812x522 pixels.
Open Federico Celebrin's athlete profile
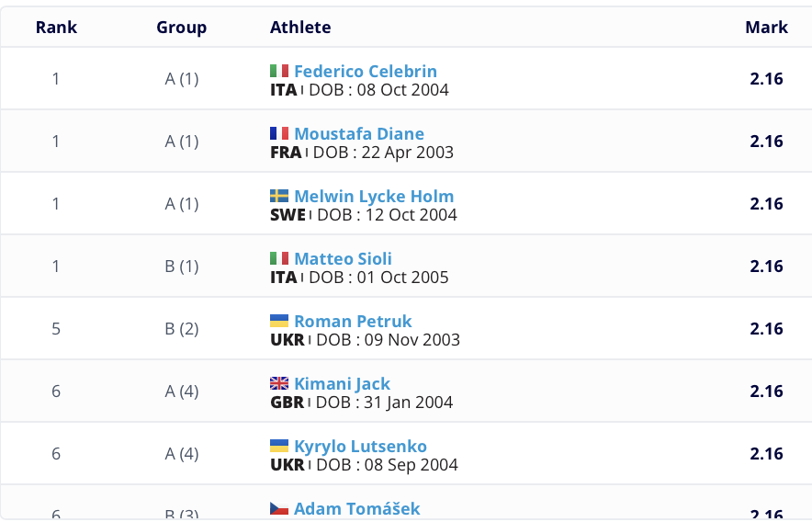coord(366,71)
